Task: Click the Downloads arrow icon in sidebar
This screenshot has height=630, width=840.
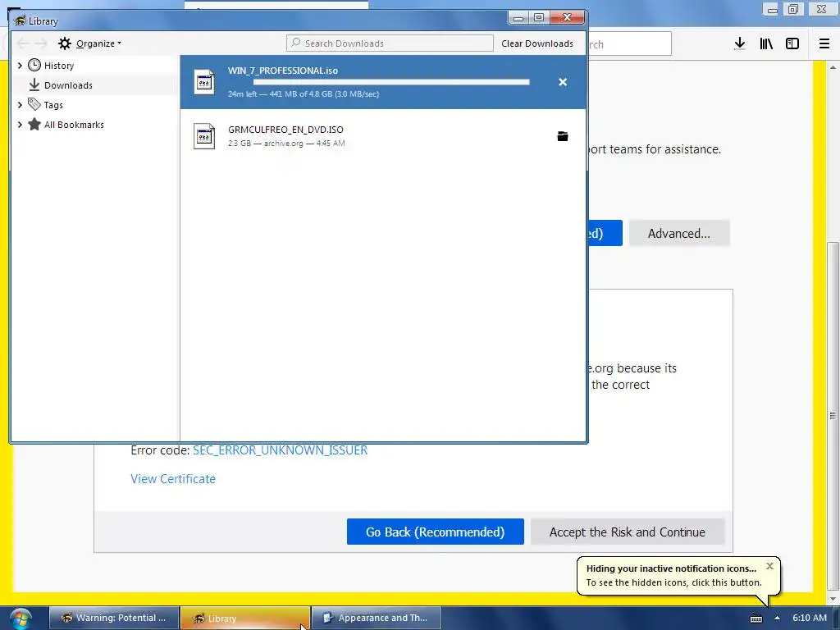Action: [34, 84]
